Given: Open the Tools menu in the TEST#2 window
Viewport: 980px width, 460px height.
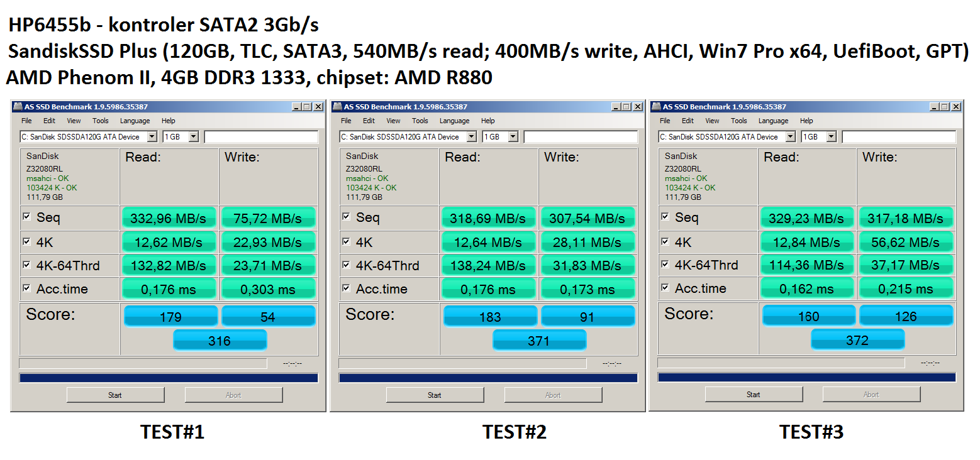Looking at the screenshot, I should (x=420, y=121).
